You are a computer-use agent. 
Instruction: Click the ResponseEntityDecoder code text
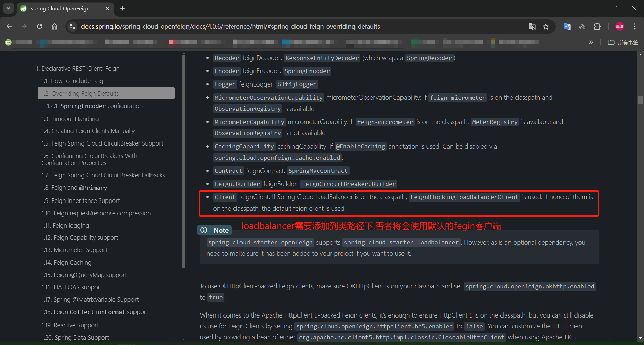(x=322, y=58)
